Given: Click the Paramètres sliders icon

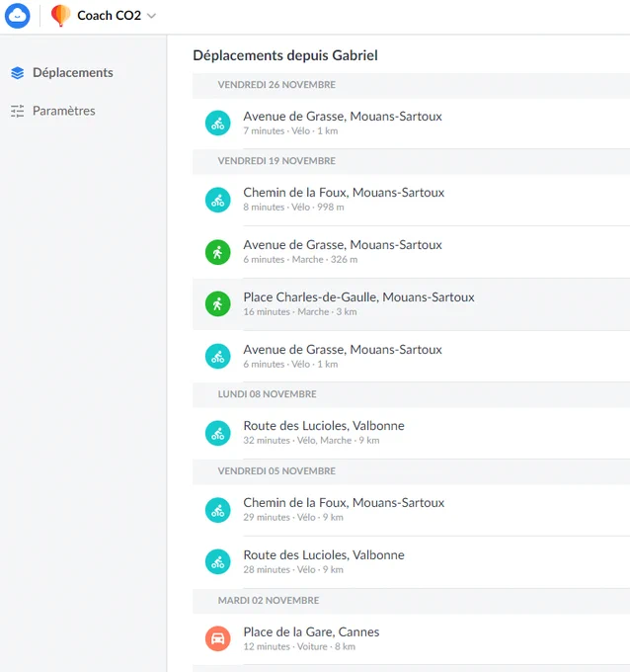Looking at the screenshot, I should coord(18,111).
